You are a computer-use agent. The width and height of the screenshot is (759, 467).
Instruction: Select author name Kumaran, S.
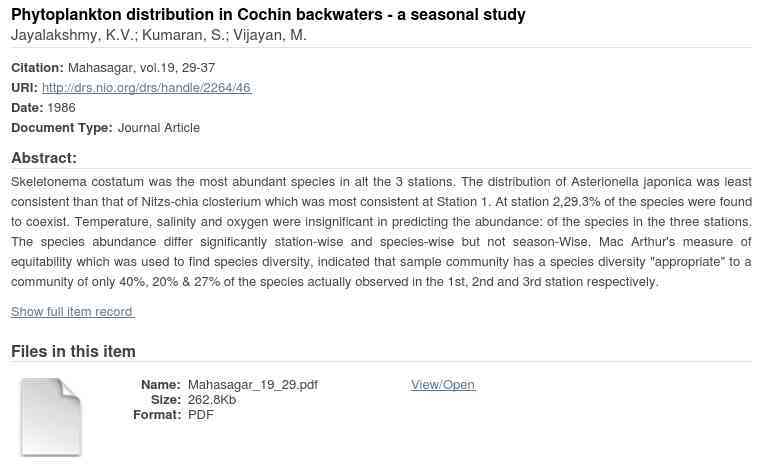click(x=185, y=35)
